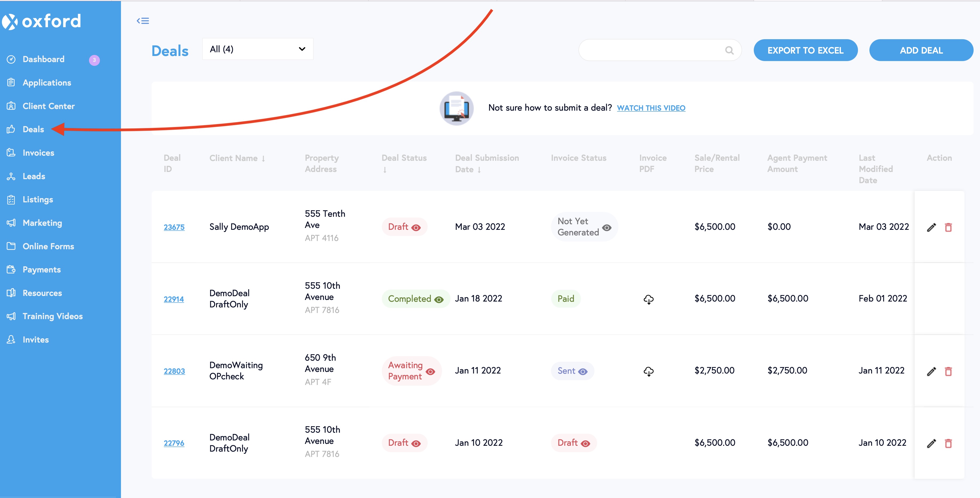Open Resources in the sidebar
Viewport: 980px width, 498px height.
click(x=42, y=293)
